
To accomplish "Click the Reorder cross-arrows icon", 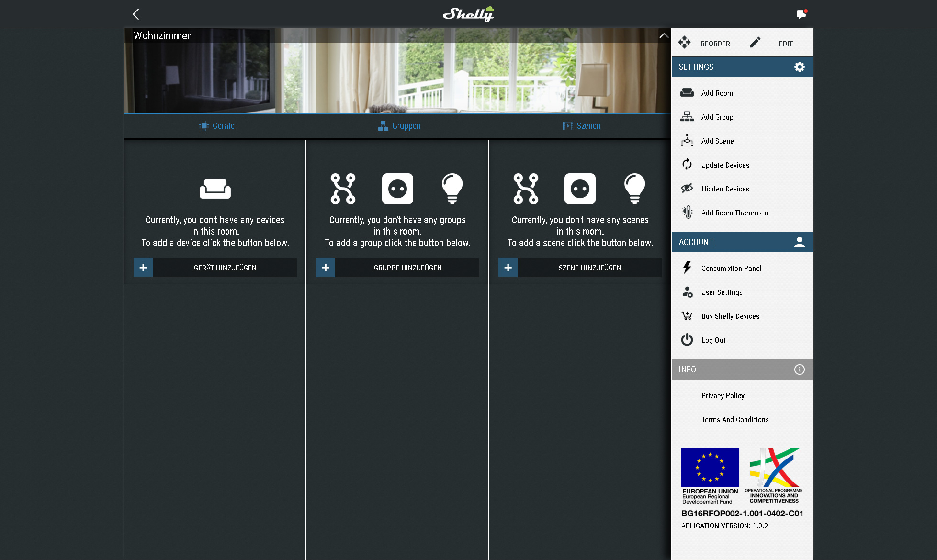I will tap(684, 42).
